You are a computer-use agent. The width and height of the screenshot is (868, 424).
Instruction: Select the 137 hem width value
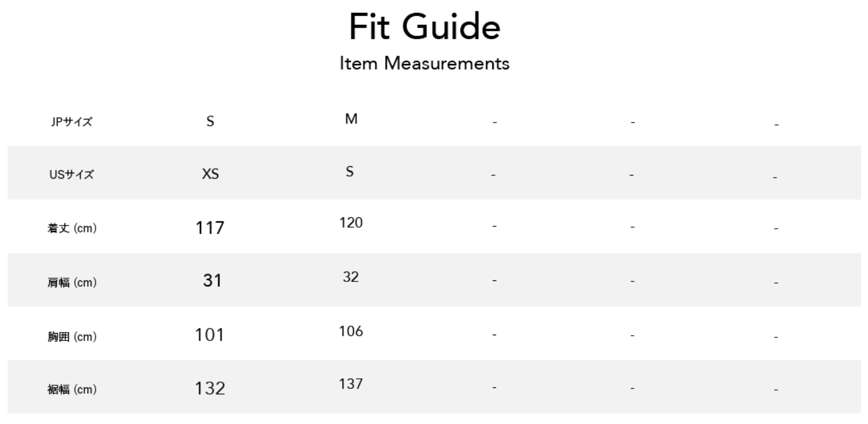351,384
